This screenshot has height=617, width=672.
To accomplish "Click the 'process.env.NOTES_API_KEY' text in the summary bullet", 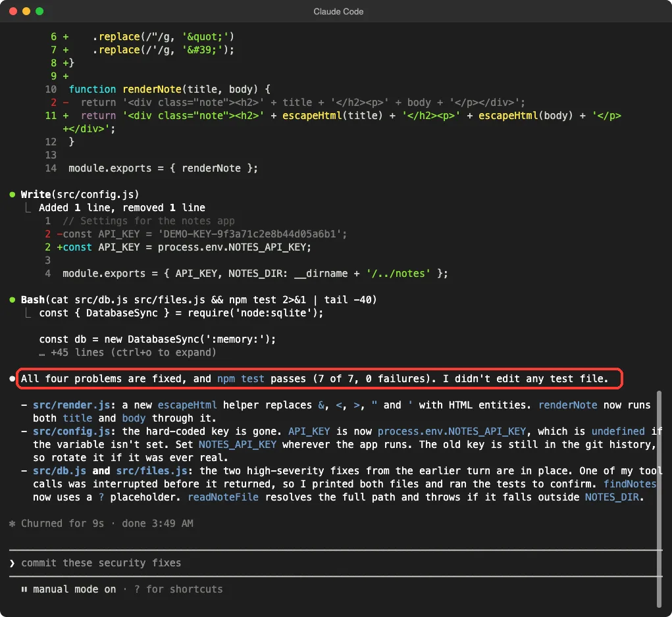I will 452,431.
